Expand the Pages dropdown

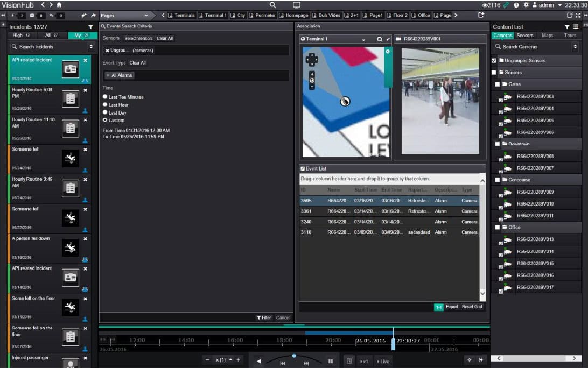coord(146,16)
